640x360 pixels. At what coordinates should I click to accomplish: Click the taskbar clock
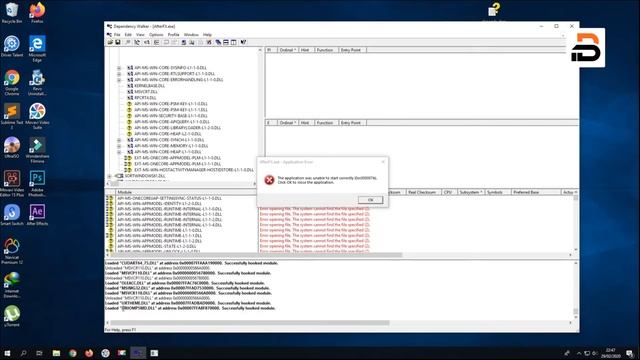(x=611, y=353)
